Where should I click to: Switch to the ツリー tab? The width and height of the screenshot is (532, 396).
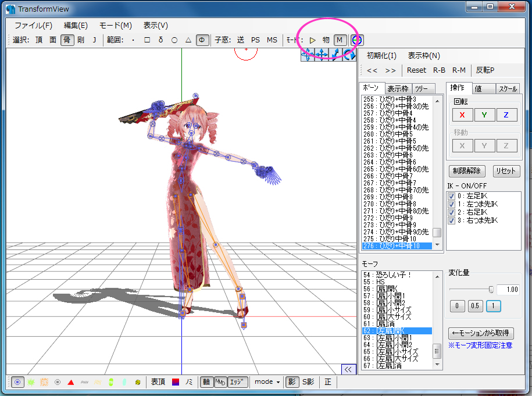tap(423, 89)
